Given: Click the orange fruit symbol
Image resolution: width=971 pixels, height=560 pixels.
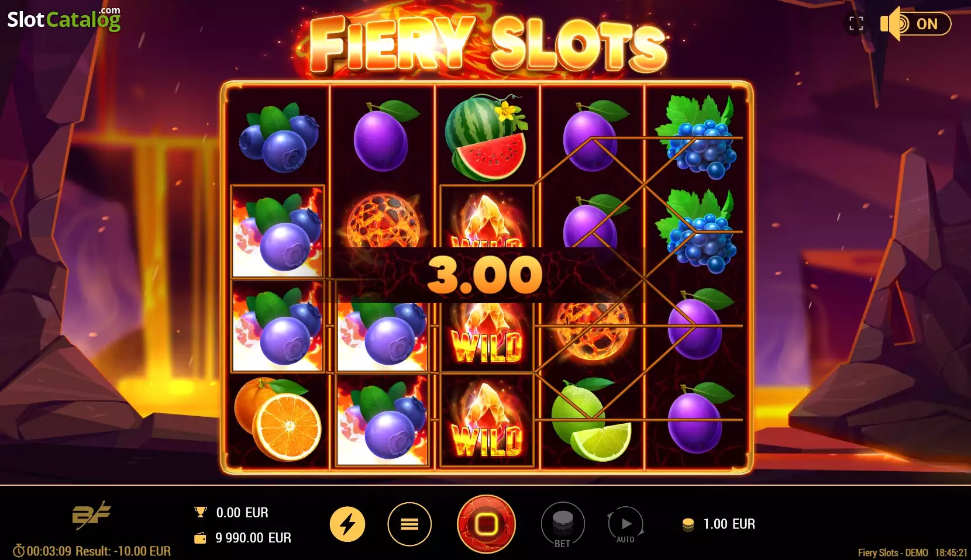Looking at the screenshot, I should tap(278, 419).
